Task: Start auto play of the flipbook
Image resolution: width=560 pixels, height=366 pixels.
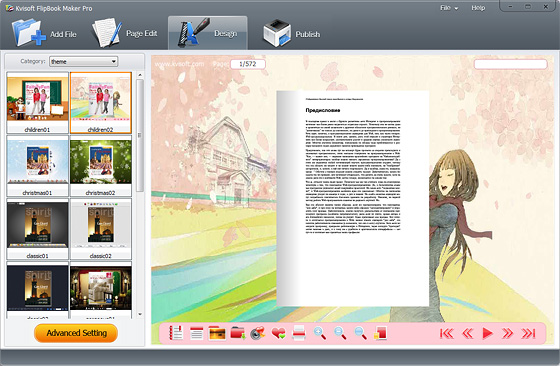Action: tap(487, 333)
